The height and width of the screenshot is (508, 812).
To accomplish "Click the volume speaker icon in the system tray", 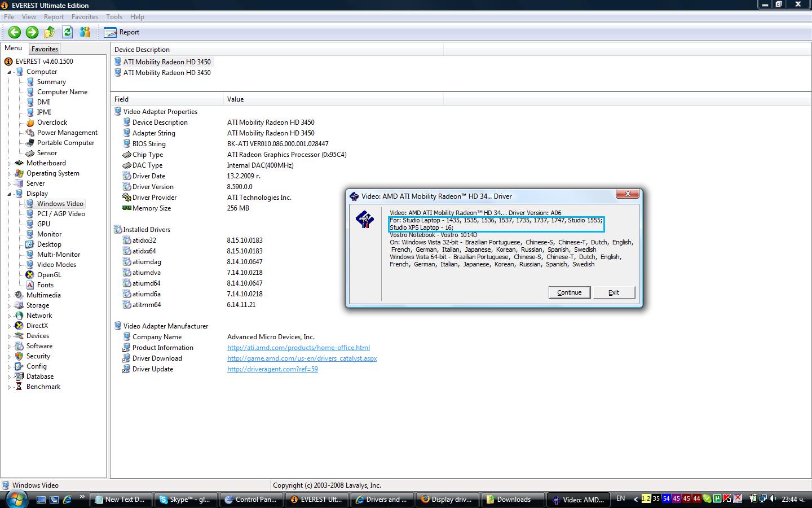I will pos(774,499).
